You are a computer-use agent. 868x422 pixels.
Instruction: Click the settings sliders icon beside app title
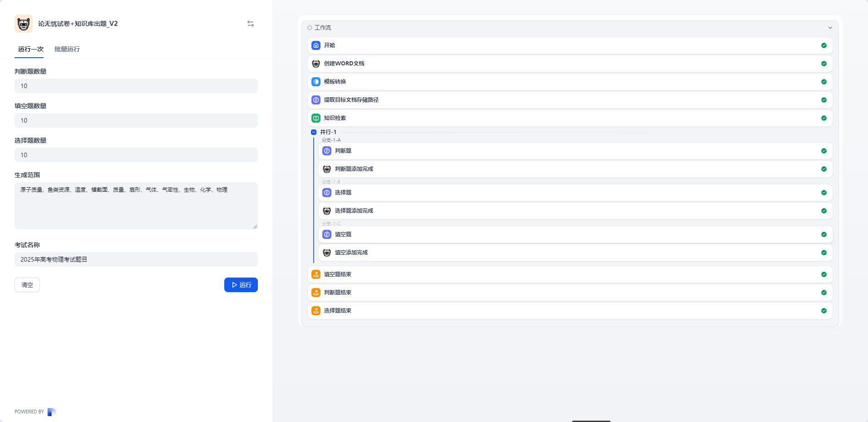(250, 24)
